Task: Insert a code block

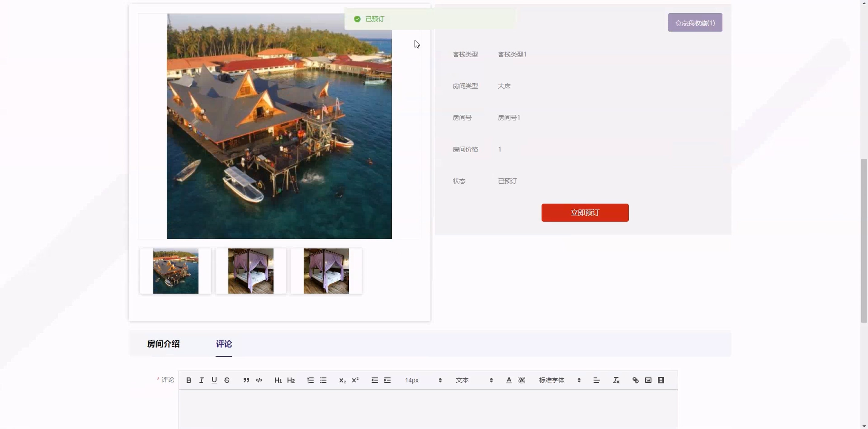Action: (x=259, y=380)
